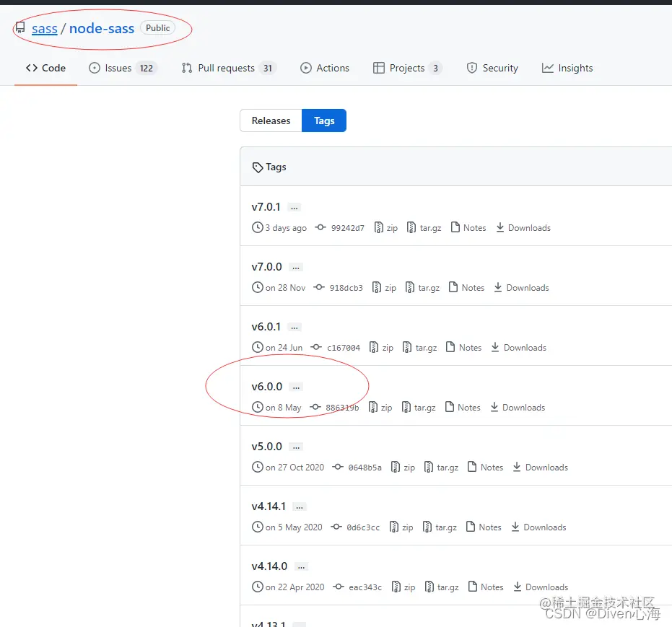Open the Security tab
This screenshot has width=672, height=627.
point(492,68)
